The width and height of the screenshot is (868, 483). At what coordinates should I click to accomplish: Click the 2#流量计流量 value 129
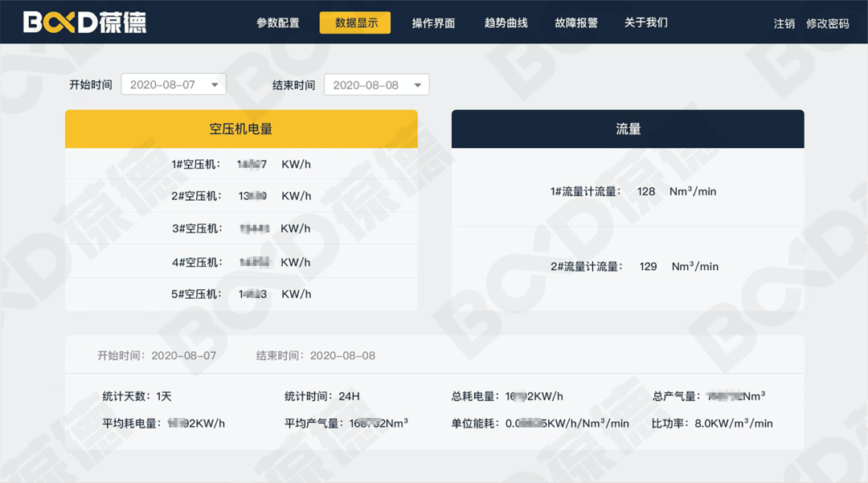(648, 266)
